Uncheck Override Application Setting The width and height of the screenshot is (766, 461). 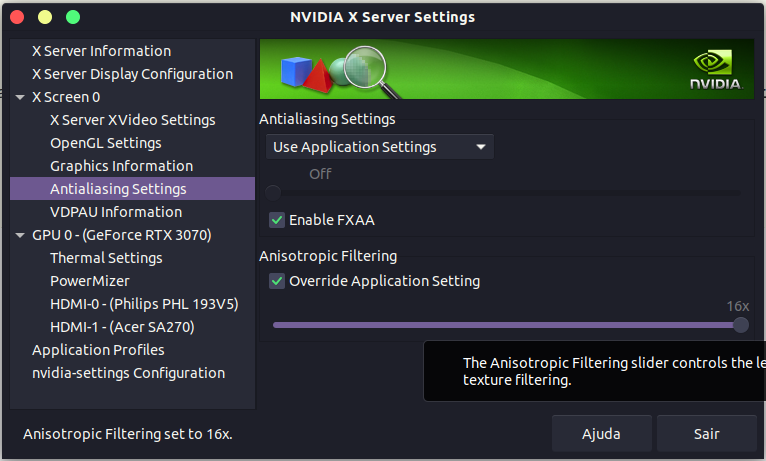277,281
